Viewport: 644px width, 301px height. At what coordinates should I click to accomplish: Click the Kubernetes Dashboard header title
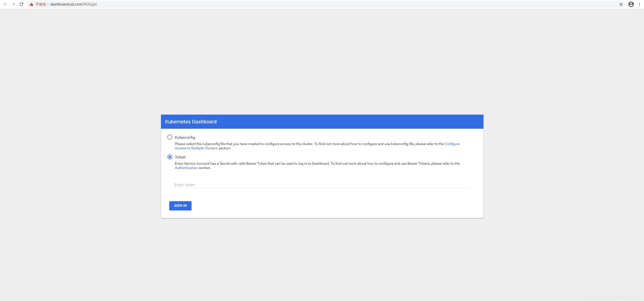(x=191, y=122)
